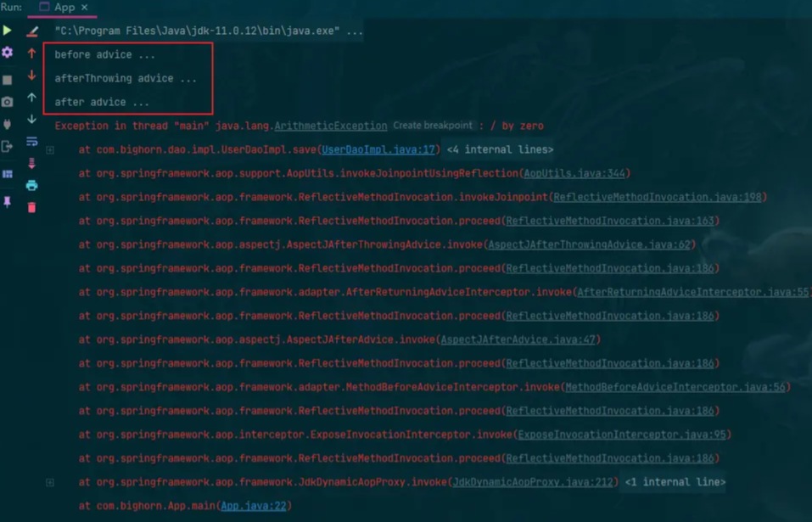
Task: Expand the '<4 internal lines>' folded text
Action: pos(500,150)
